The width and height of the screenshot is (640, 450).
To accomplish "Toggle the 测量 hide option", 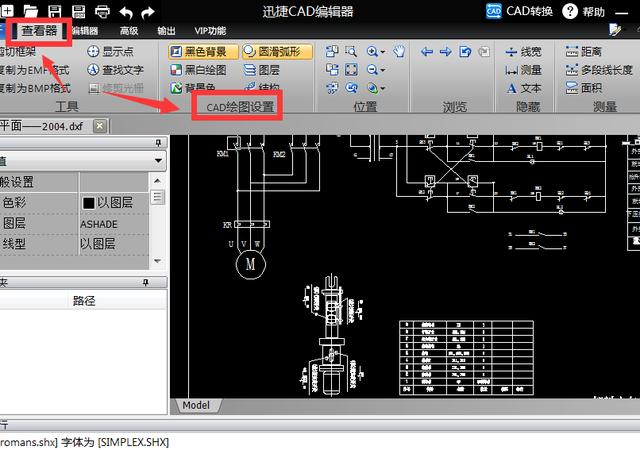I will (x=523, y=70).
